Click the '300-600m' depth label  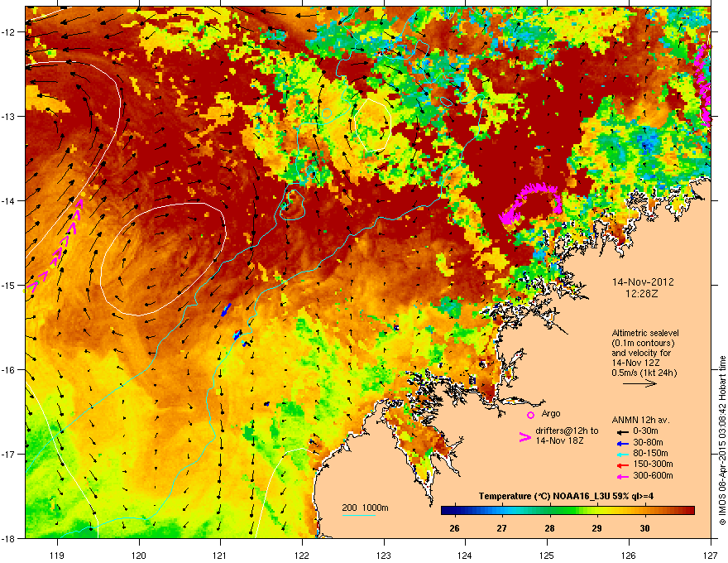click(x=653, y=476)
